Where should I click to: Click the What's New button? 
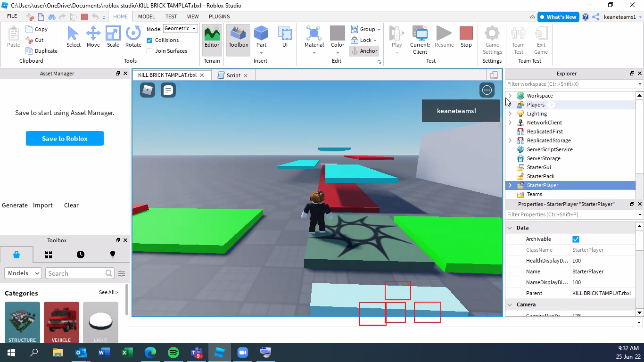[558, 17]
